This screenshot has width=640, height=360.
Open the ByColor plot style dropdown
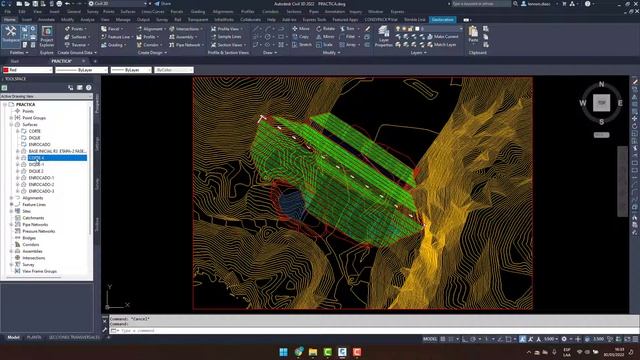point(174,70)
